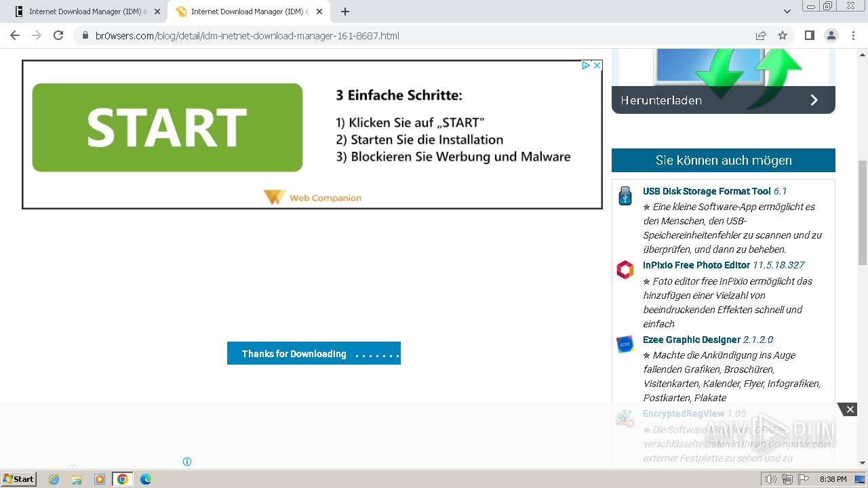Open the side panel
The image size is (868, 488).
pyautogui.click(x=810, y=35)
